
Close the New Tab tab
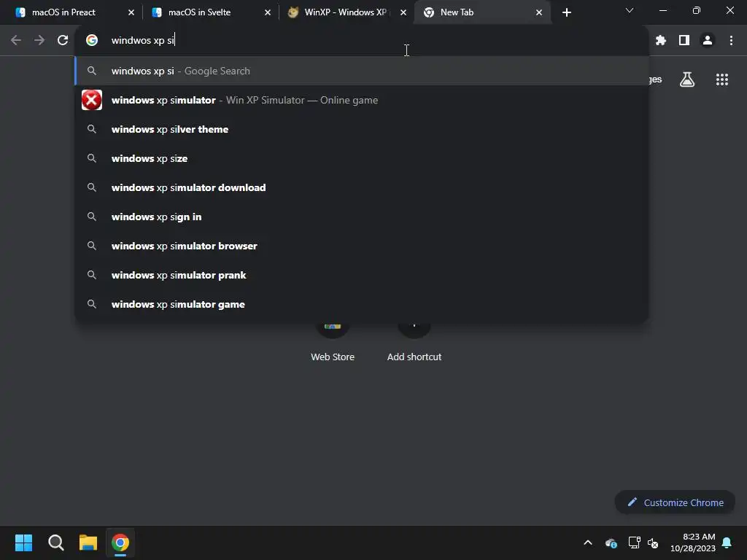tap(539, 12)
